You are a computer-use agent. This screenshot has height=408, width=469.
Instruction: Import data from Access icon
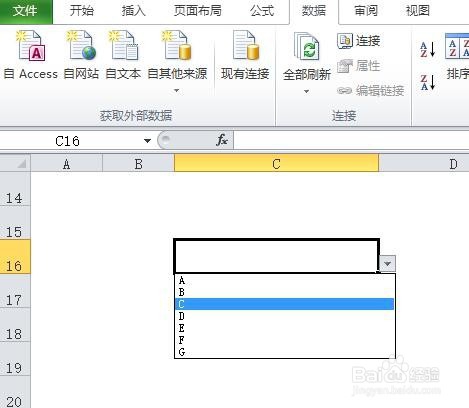31,46
